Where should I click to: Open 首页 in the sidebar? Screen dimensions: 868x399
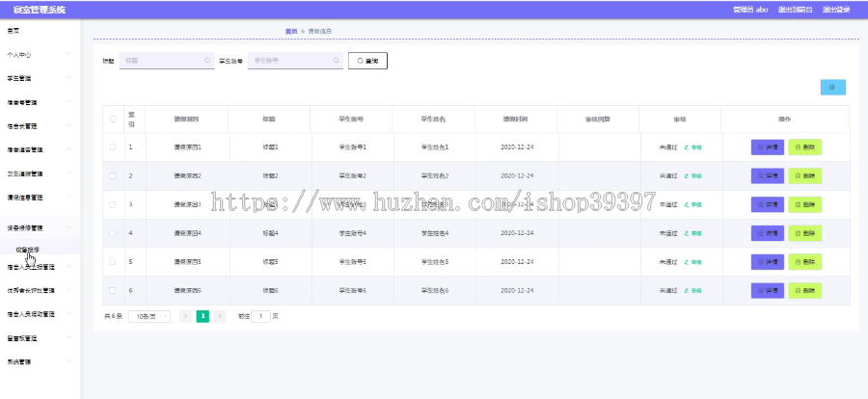point(14,31)
